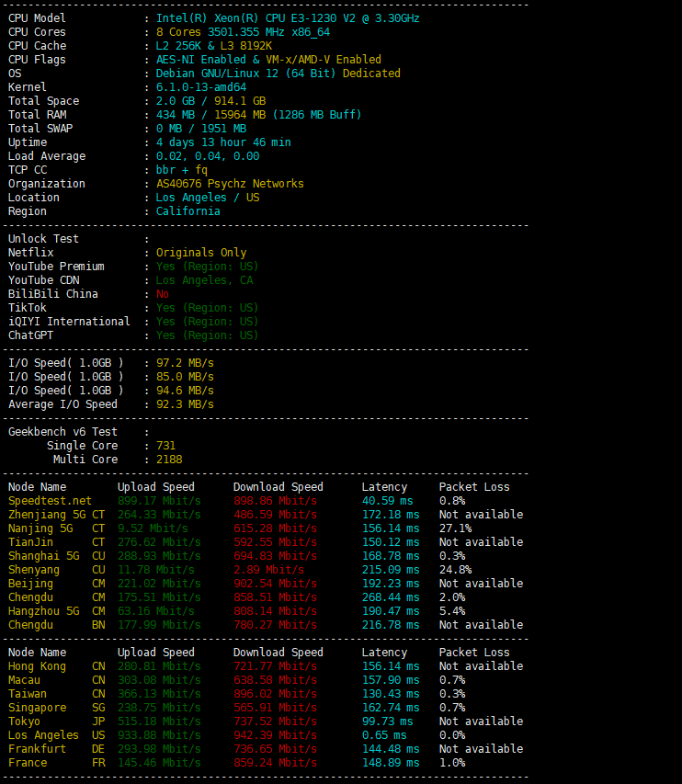
Task: Click the Hong Kong node name
Action: point(37,666)
